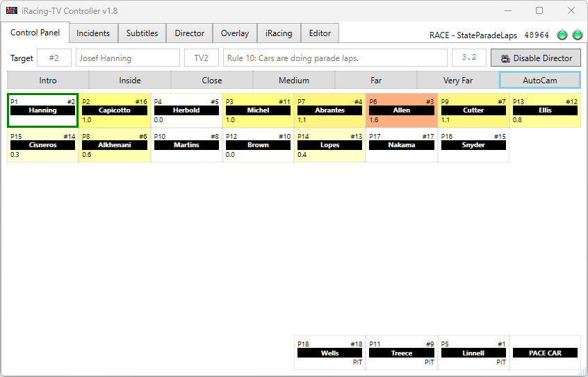Enable the AutoCam toggle button
The height and width of the screenshot is (377, 588).
click(540, 81)
